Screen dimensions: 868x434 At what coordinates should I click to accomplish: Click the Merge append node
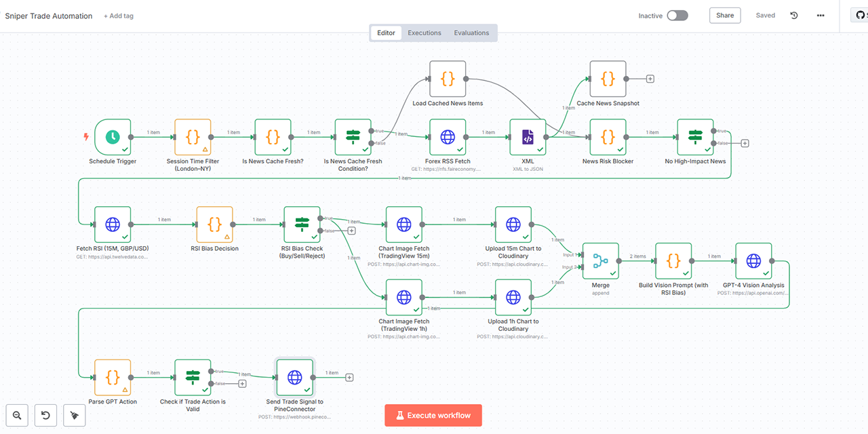click(x=599, y=260)
